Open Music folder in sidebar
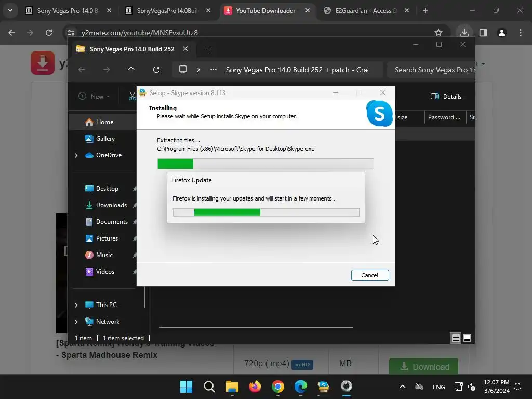This screenshot has width=532, height=399. 99,255
